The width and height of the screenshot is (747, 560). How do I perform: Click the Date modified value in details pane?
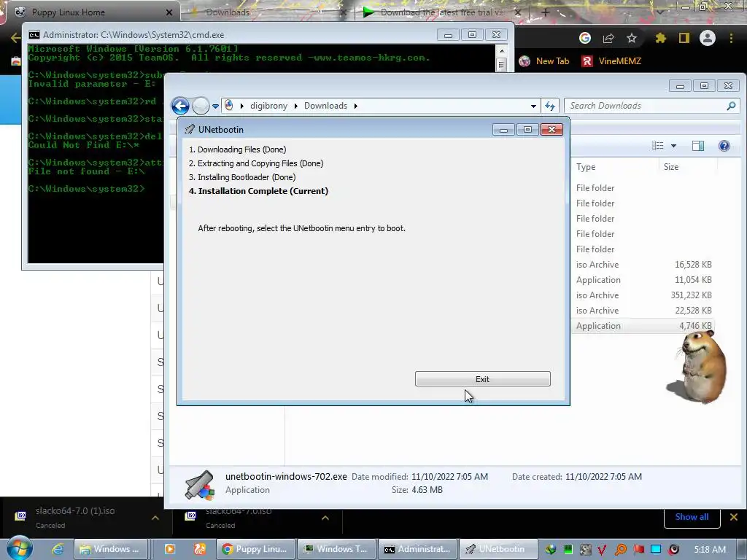[x=449, y=477]
